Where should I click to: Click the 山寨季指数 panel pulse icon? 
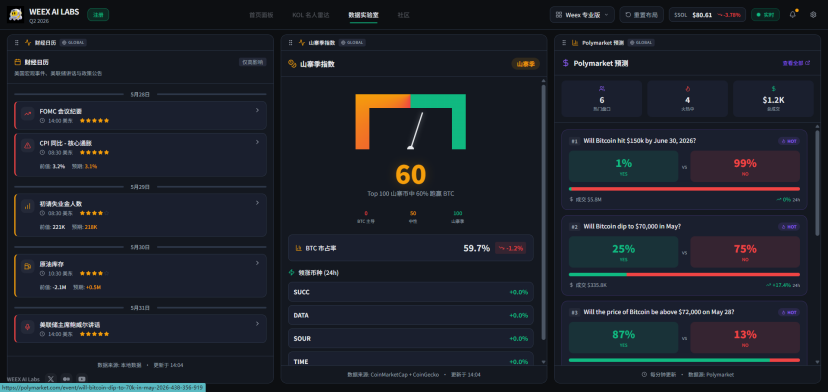coord(302,42)
